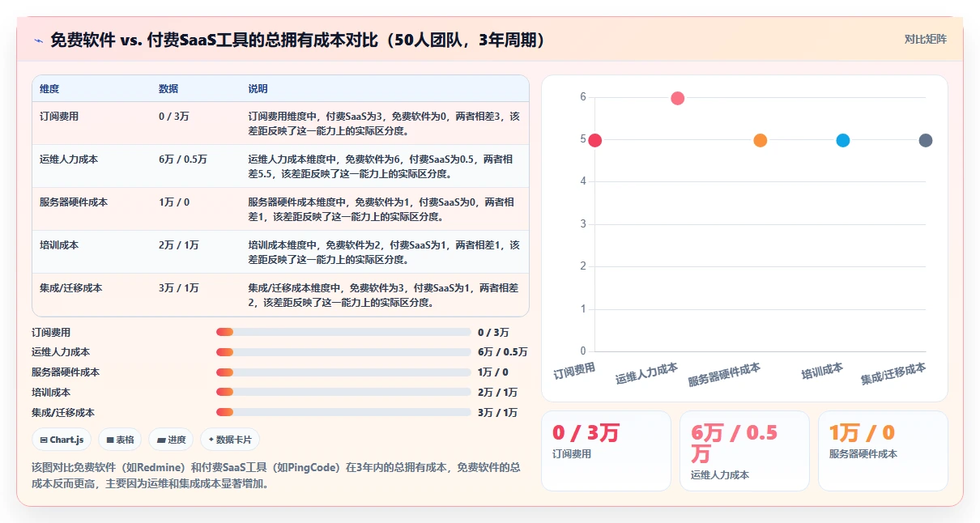Open the 1万 / 0 服务器硬件成本 data card
The width and height of the screenshot is (980, 523).
[x=883, y=451]
